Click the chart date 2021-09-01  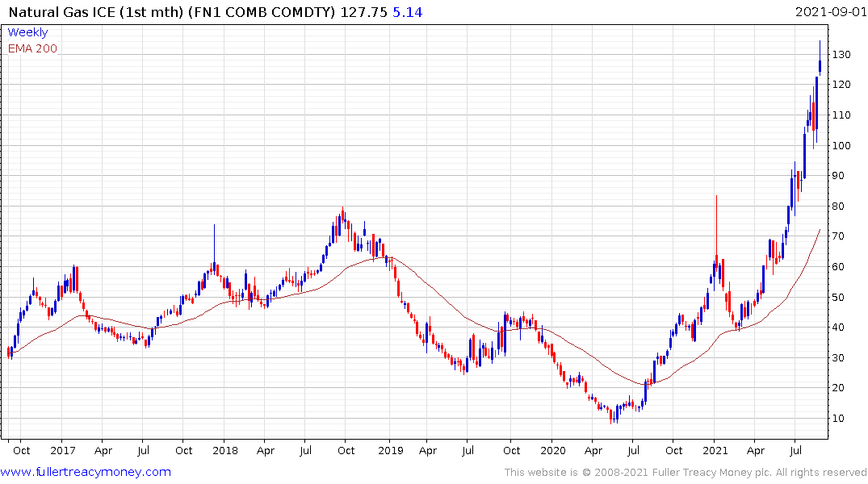[x=831, y=11]
